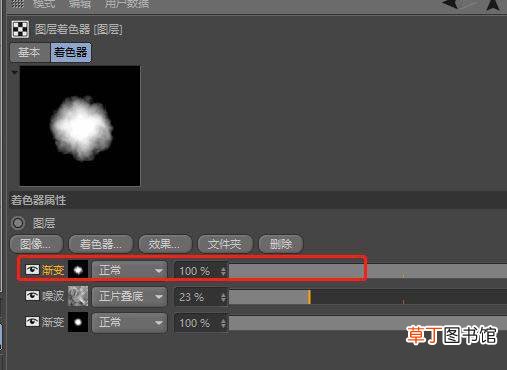Add a 文件夹 folder layer
This screenshot has height=370, width=507.
tap(225, 244)
